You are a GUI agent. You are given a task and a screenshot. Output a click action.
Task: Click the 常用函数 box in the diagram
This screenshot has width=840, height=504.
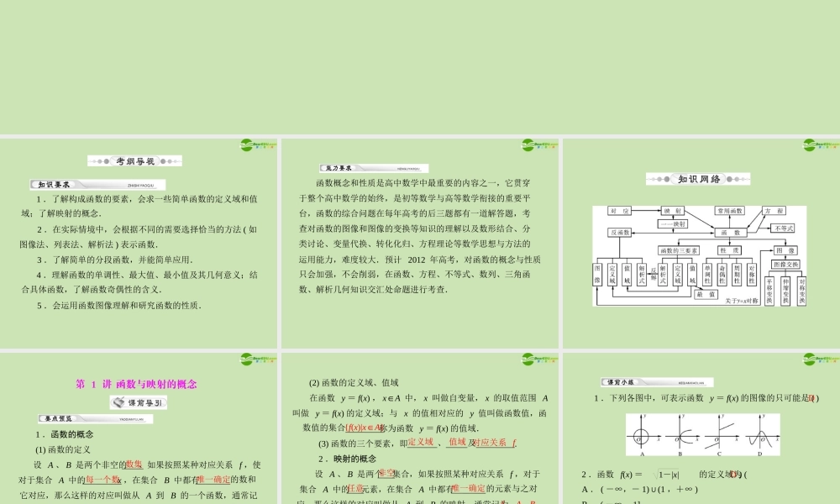[730, 211]
